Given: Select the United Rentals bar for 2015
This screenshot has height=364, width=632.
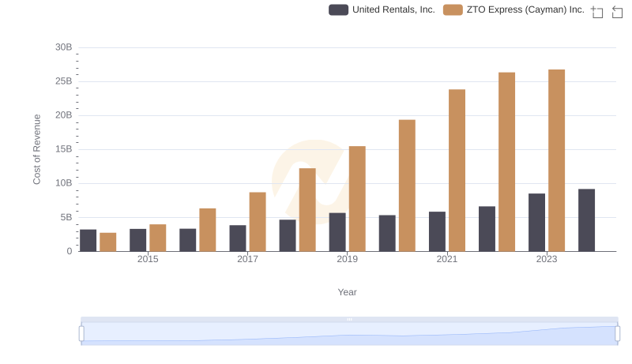Looking at the screenshot, I should click(137, 240).
